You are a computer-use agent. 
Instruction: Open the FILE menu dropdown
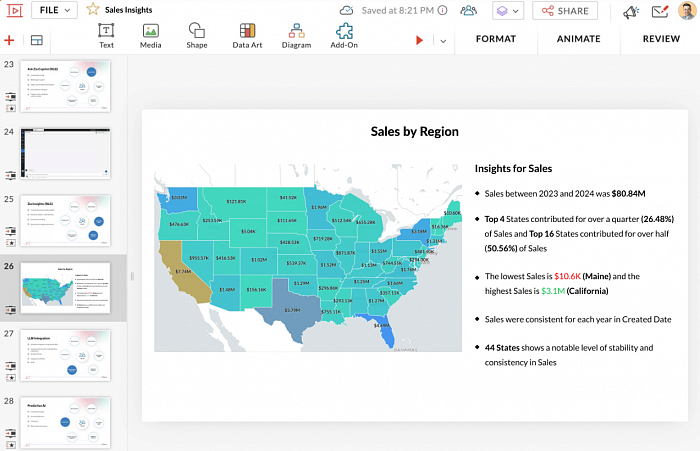tap(54, 10)
